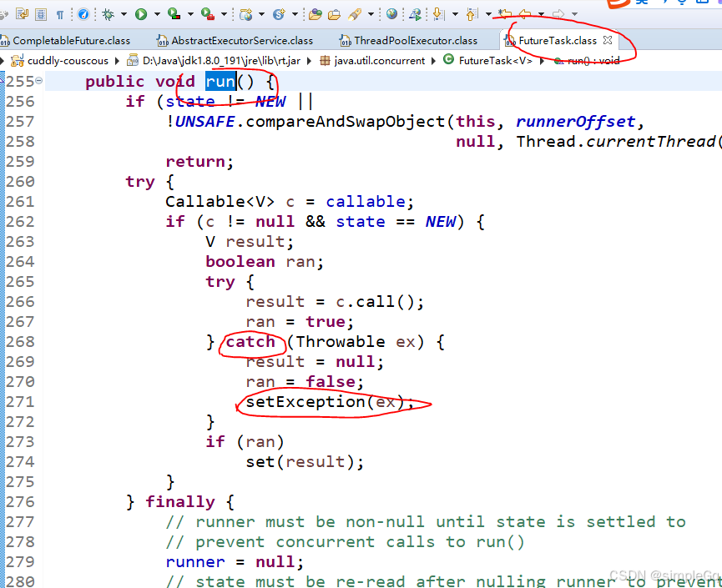
Task: Open the Coverage dropdown arrow
Action: coord(190,14)
